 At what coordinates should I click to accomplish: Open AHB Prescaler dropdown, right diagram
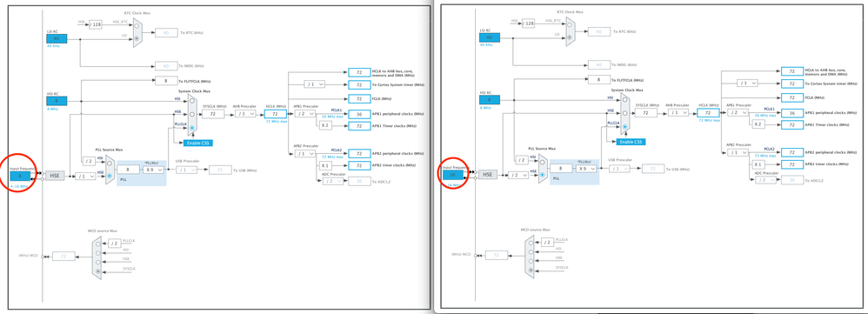coord(678,112)
